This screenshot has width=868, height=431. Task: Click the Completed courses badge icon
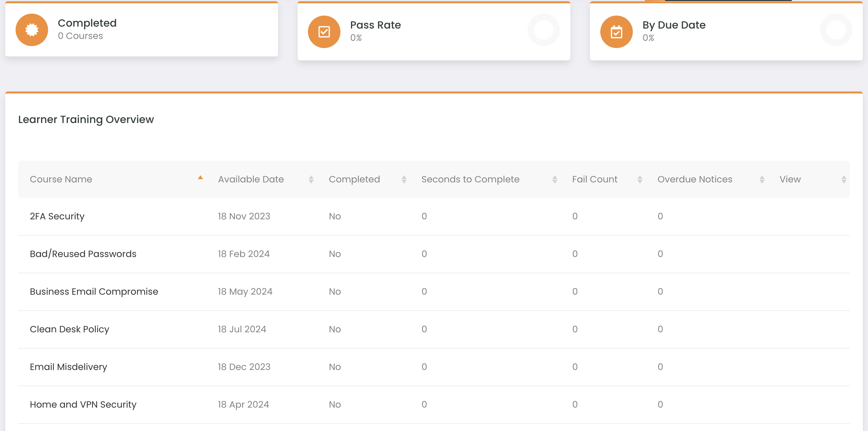(32, 30)
